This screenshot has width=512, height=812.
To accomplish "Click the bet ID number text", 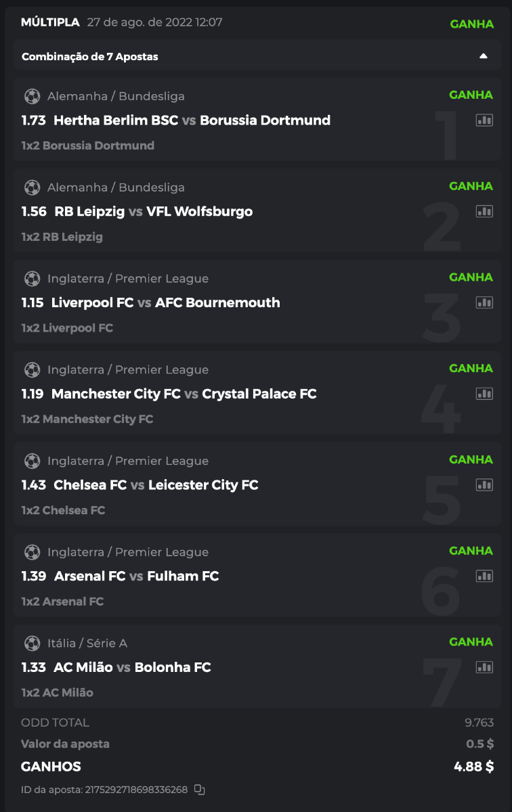I will click(135, 790).
